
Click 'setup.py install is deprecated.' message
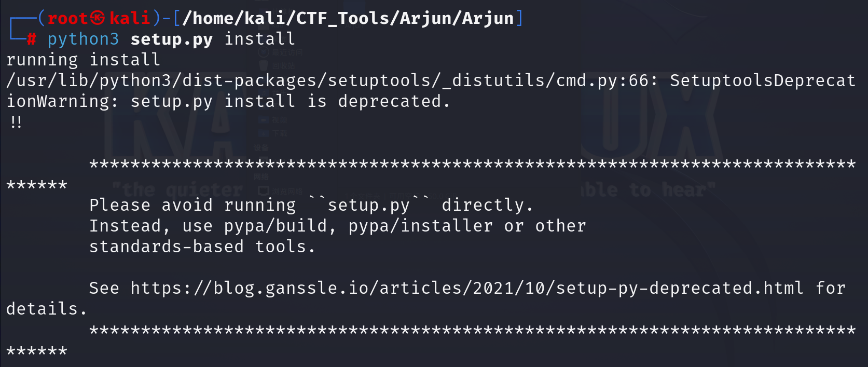pos(290,101)
